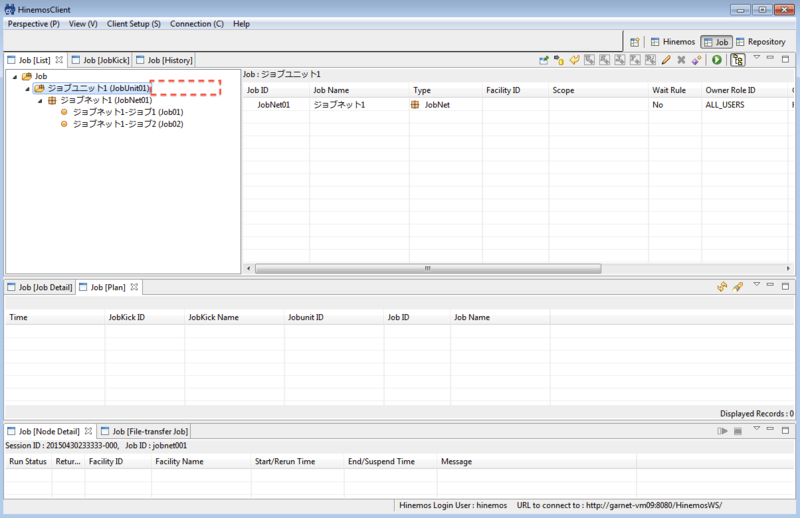The height and width of the screenshot is (518, 800).
Task: Toggle the job tree view icon
Action: pyautogui.click(x=738, y=60)
